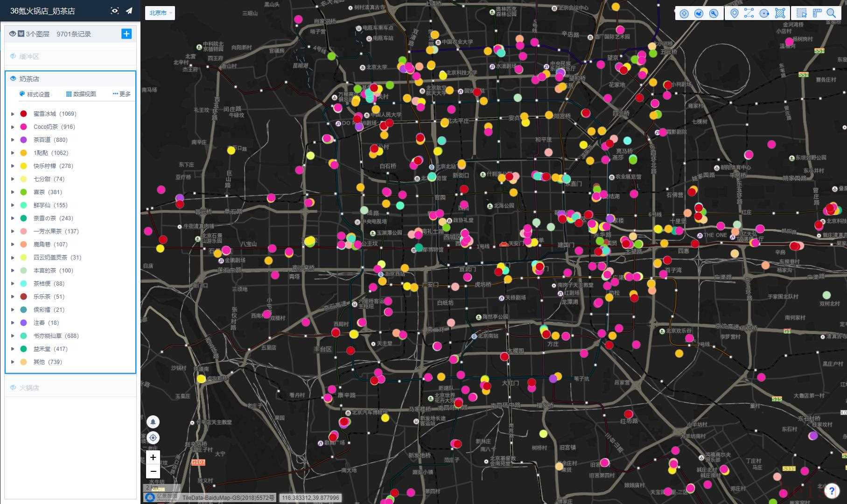The image size is (847, 504).
Task: Click the 更多 more options button
Action: point(122,94)
